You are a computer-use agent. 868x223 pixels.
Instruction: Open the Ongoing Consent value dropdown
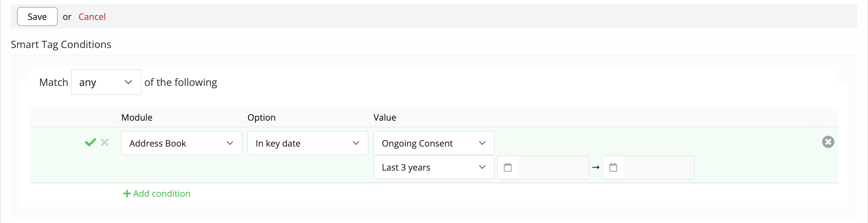coord(434,143)
